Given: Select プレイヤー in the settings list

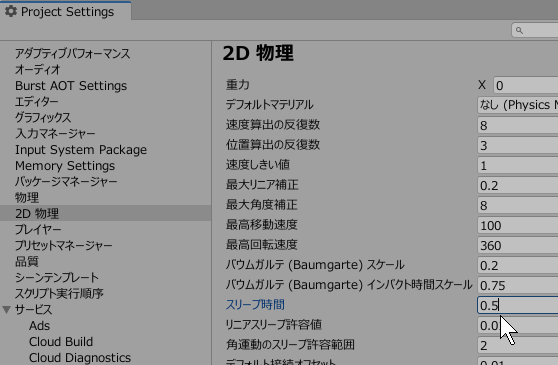Looking at the screenshot, I should [38, 229].
